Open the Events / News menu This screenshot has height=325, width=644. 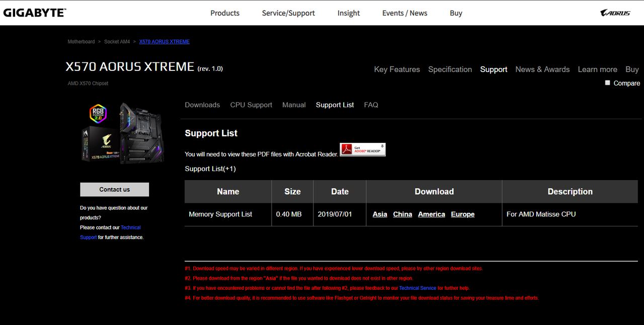pos(405,13)
